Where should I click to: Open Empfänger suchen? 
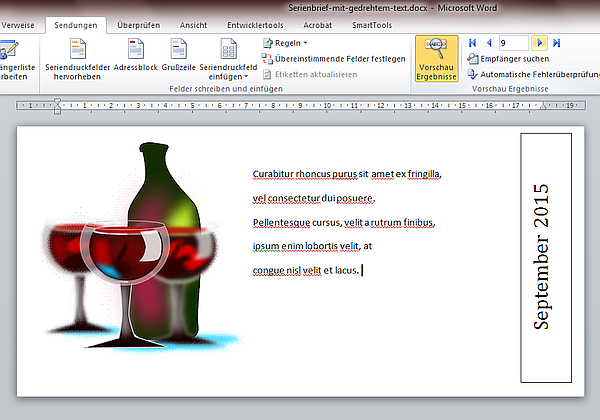(514, 59)
